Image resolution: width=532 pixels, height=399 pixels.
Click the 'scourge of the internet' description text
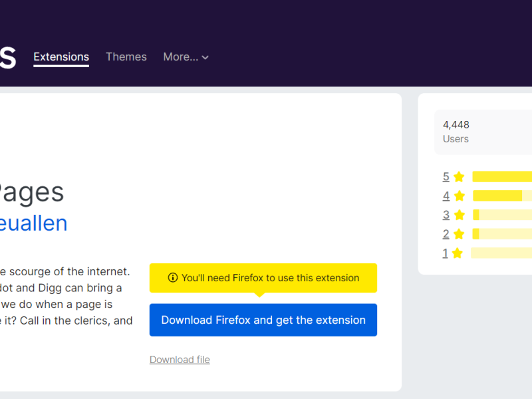pyautogui.click(x=65, y=271)
